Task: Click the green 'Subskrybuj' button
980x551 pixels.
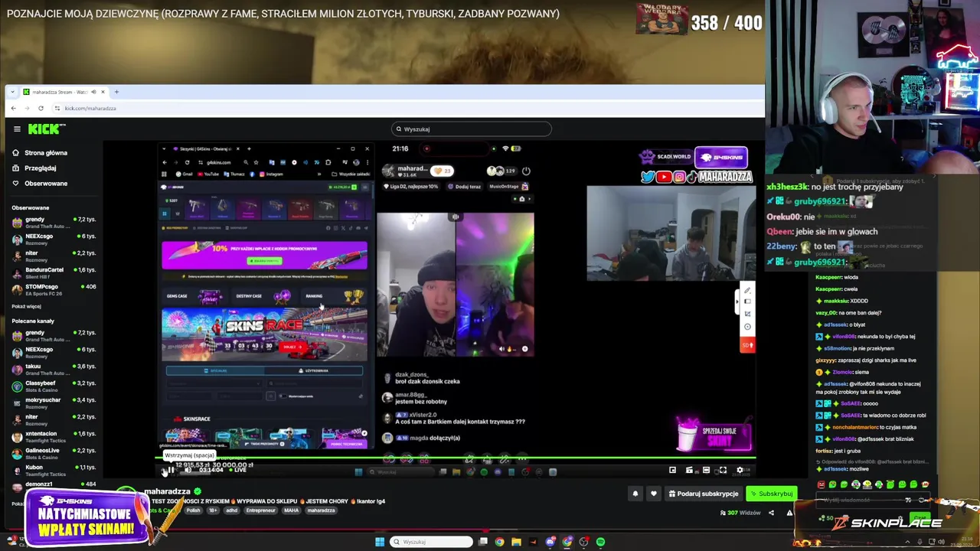Action: 771,494
